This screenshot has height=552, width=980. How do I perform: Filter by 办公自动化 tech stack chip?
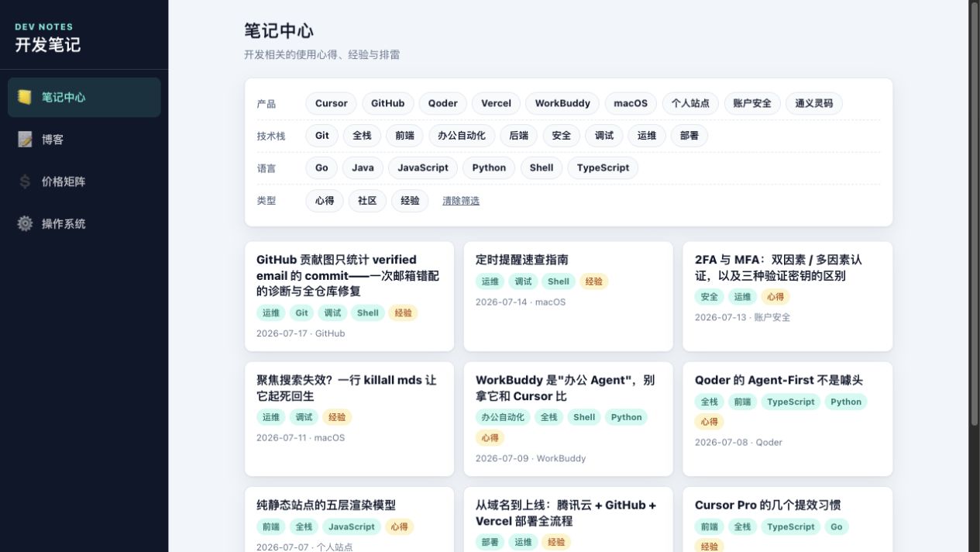462,136
